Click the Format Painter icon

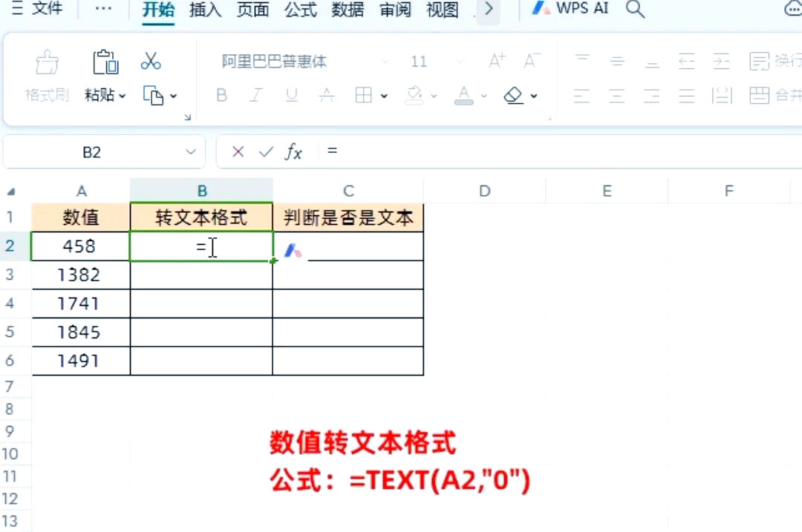(47, 62)
